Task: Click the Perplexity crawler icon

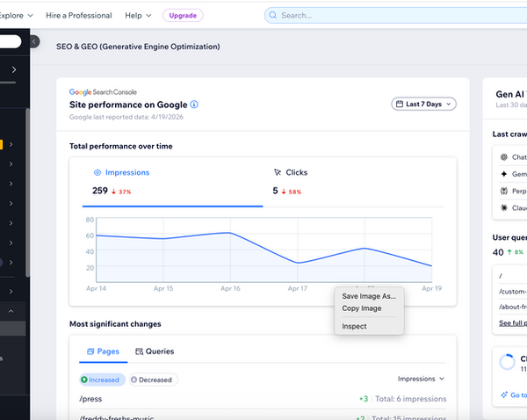Action: (x=504, y=191)
